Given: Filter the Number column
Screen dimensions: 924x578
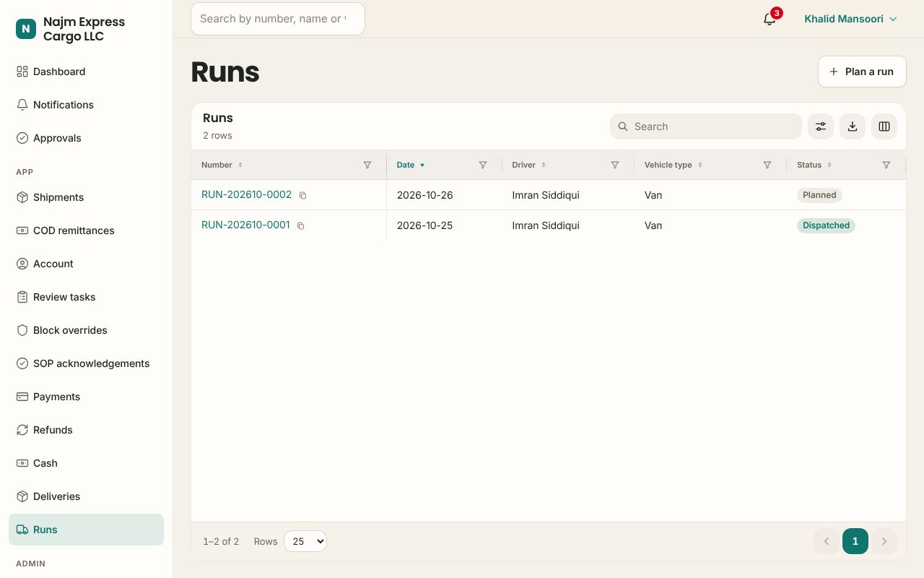Looking at the screenshot, I should click(367, 165).
